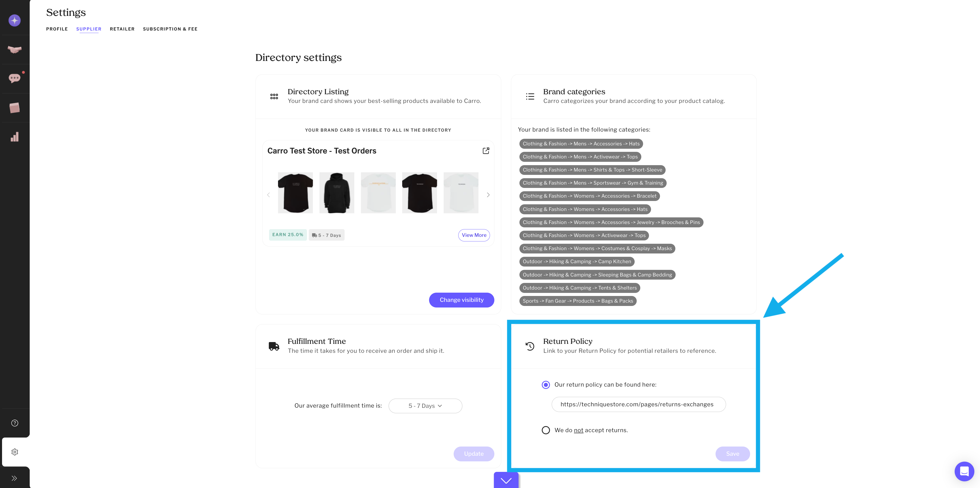Show next products with carousel right arrow
Image resolution: width=980 pixels, height=488 pixels.
(488, 195)
